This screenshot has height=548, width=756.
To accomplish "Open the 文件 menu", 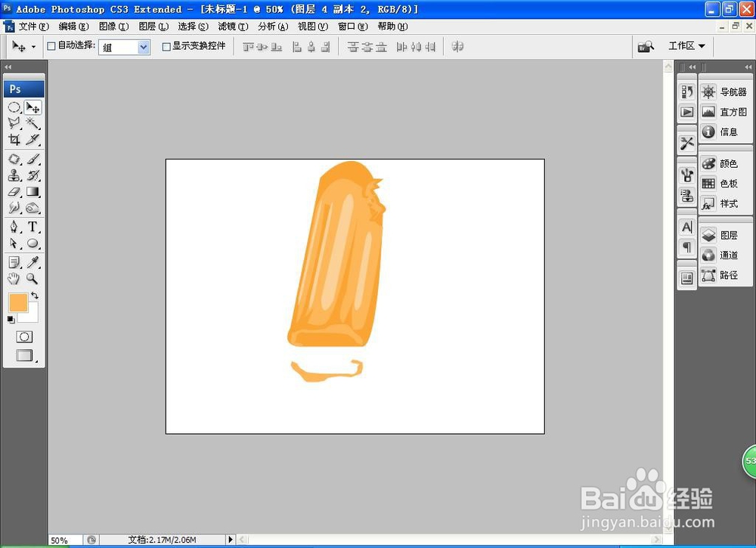I will click(34, 26).
